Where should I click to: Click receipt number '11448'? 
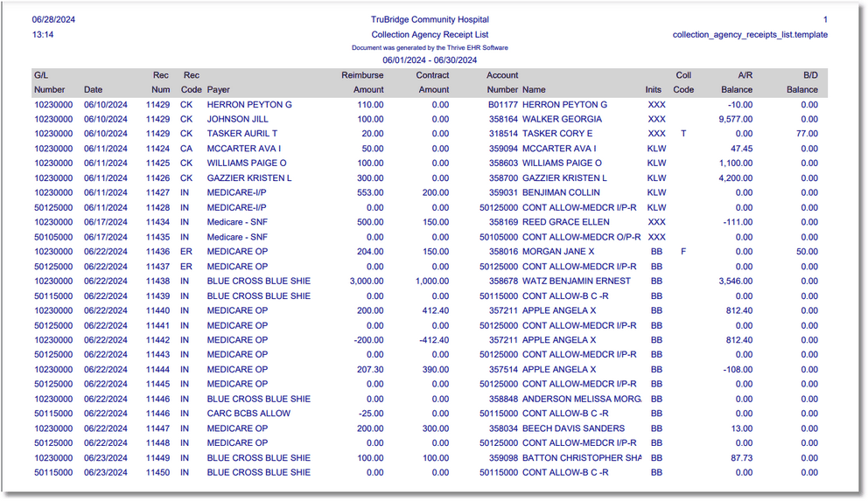157,443
